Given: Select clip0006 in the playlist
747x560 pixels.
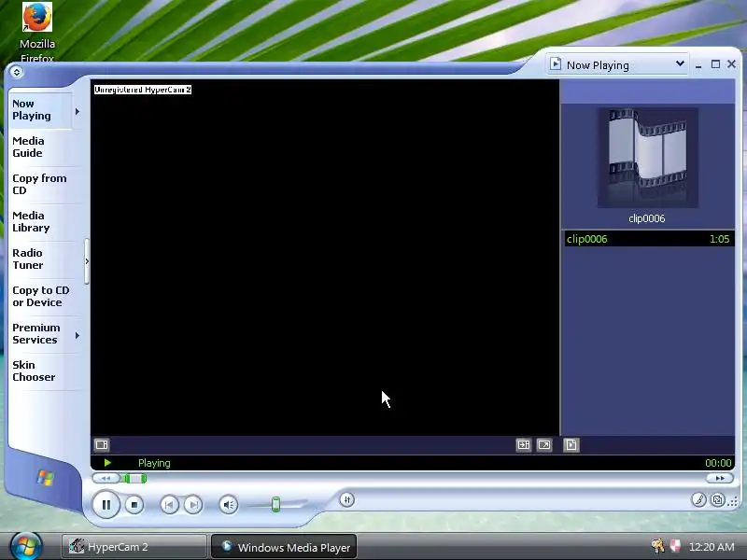Looking at the screenshot, I should point(648,239).
